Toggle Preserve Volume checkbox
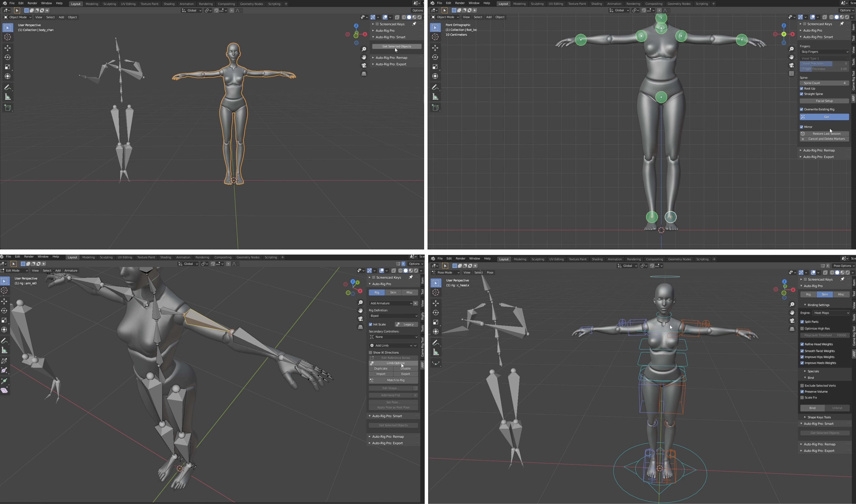This screenshot has width=856, height=504. click(x=802, y=392)
